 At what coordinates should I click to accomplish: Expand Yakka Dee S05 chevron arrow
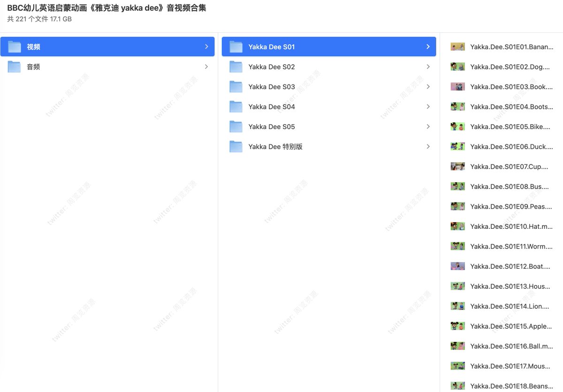tap(428, 127)
